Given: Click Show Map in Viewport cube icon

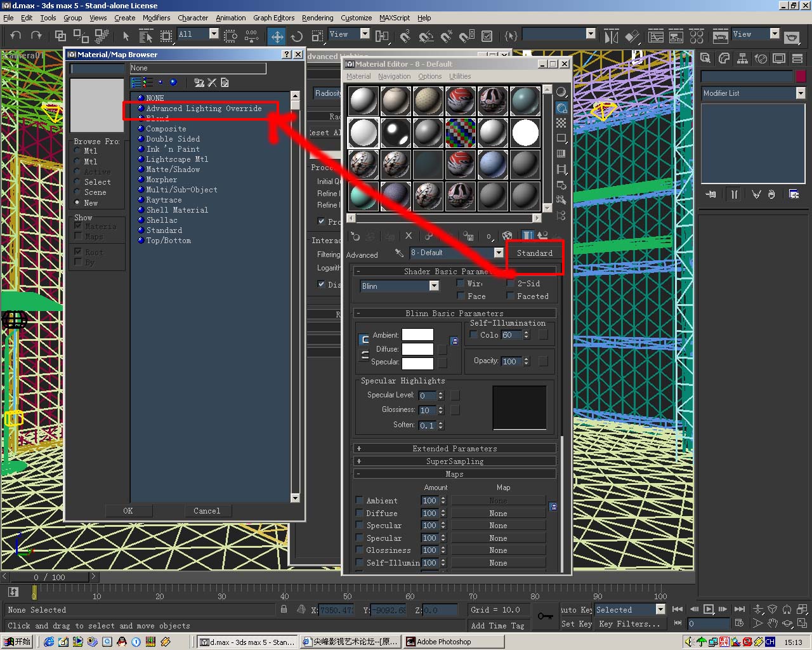Looking at the screenshot, I should pyautogui.click(x=507, y=236).
